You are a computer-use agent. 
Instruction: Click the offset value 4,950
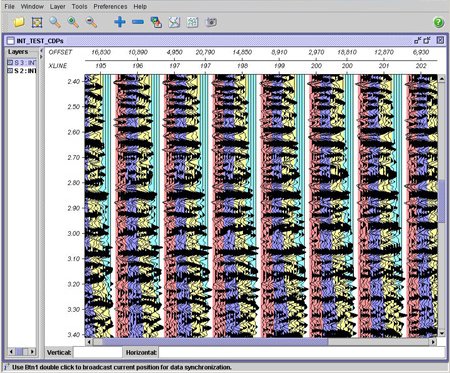click(x=175, y=52)
